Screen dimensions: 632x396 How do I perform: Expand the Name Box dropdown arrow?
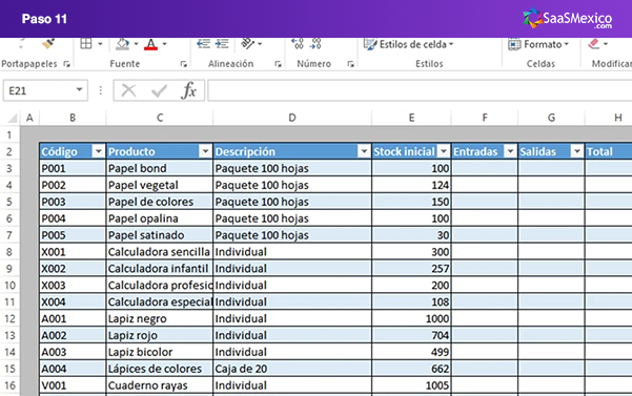click(x=80, y=90)
